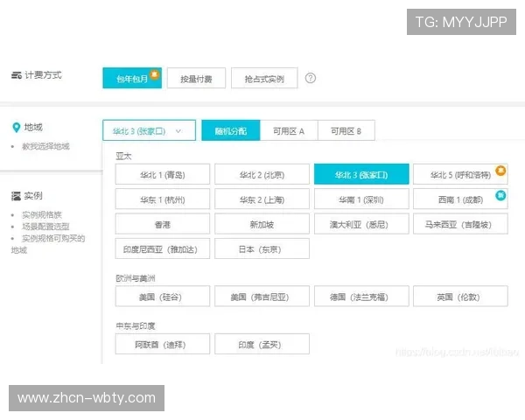This screenshot has width=525, height=420.
Task: Click the orange badge on 华北 5 (呼和浩特)
Action: click(x=500, y=169)
